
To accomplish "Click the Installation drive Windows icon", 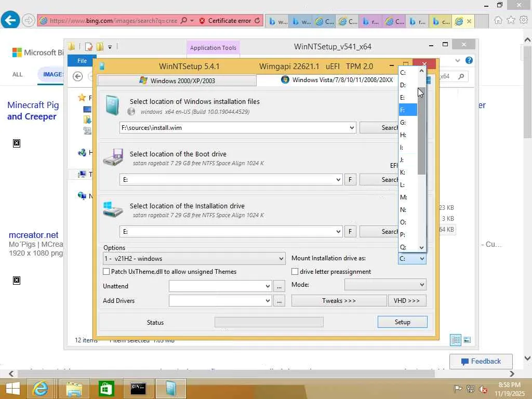I will pyautogui.click(x=113, y=209).
